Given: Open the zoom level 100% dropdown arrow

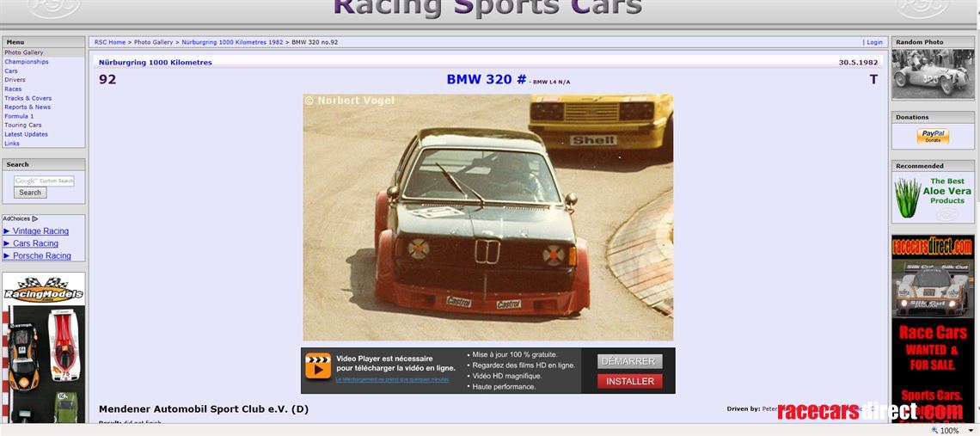Looking at the screenshot, I should (969, 430).
